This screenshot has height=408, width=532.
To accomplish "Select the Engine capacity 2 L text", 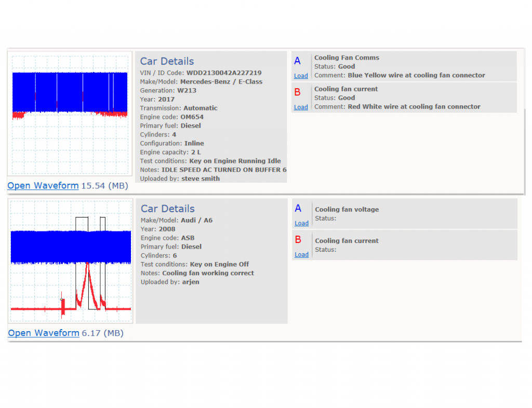I will point(170,152).
